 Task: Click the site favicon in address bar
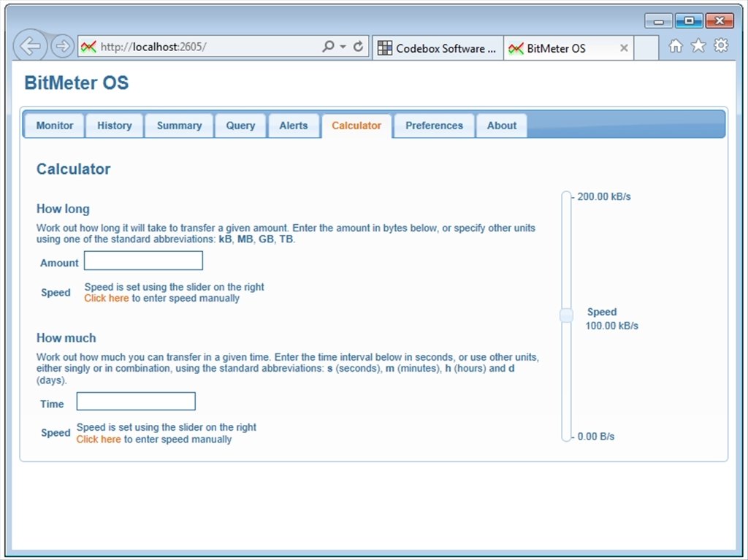[88, 47]
